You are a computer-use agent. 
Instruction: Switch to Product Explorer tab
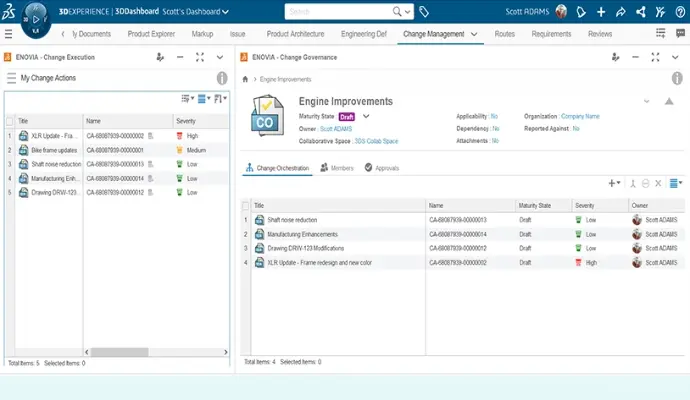click(x=151, y=34)
